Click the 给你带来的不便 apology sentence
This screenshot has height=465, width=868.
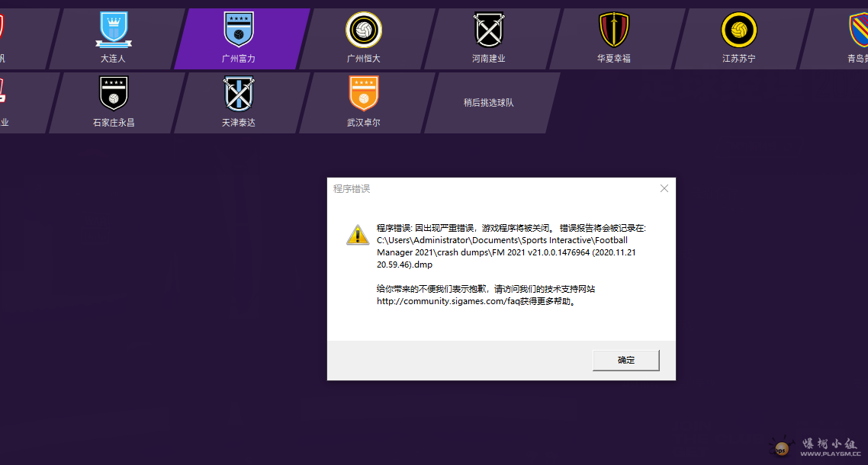[x=486, y=289]
